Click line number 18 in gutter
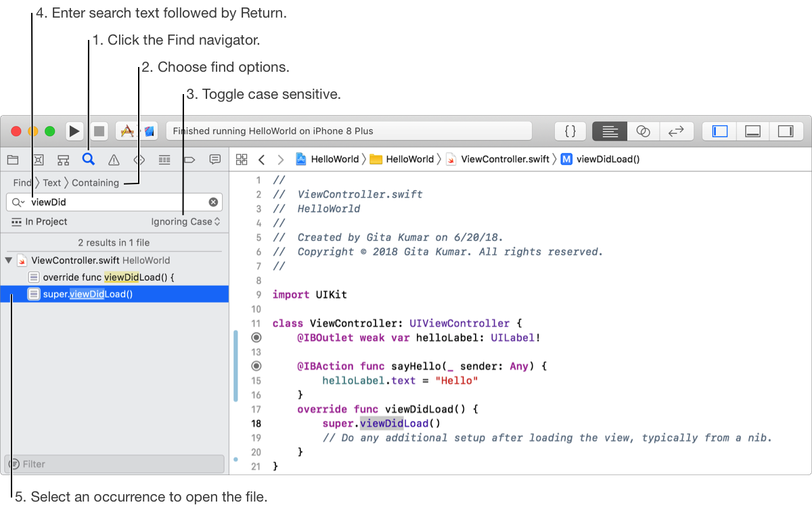812x509 pixels. [256, 423]
